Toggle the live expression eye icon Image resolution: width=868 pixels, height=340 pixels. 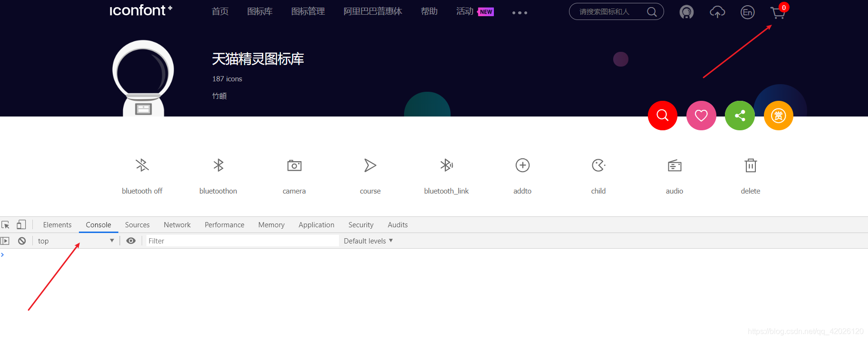tap(131, 241)
